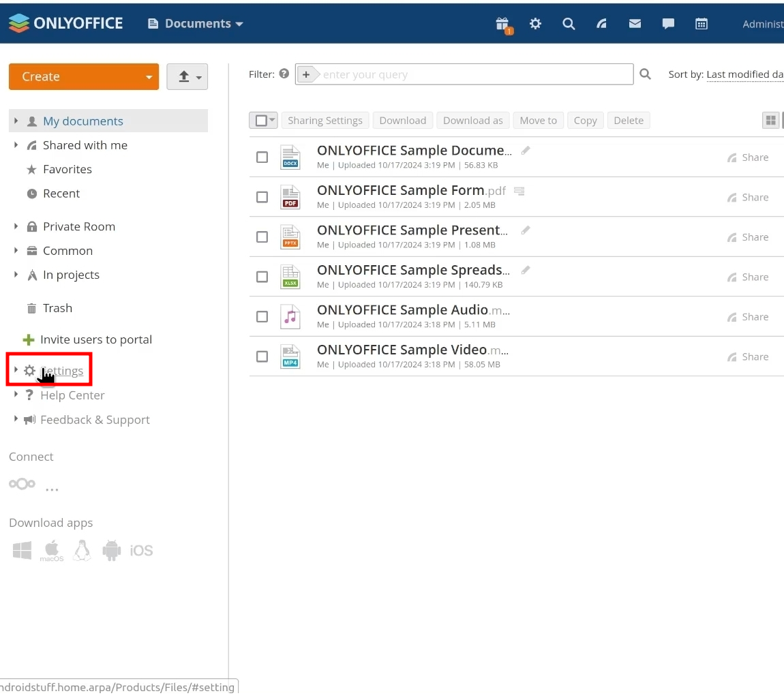Open portal settings gear in top bar
784x700 pixels.
(535, 23)
